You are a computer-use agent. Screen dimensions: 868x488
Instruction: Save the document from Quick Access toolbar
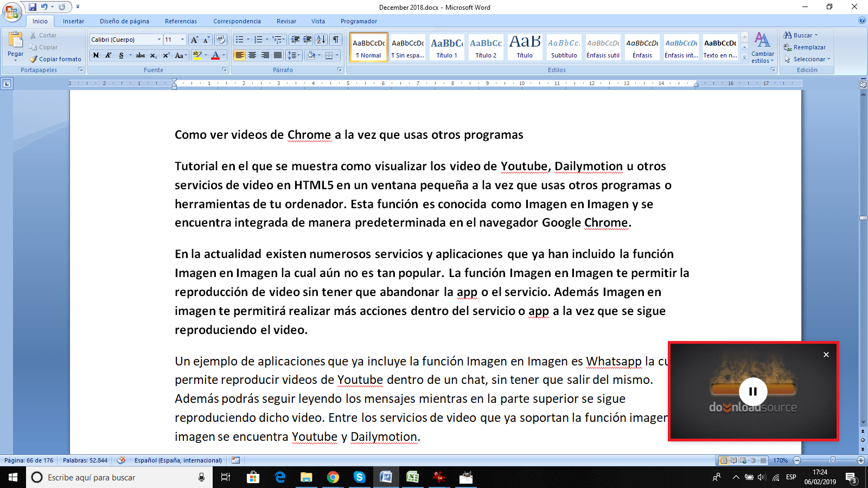(x=33, y=7)
